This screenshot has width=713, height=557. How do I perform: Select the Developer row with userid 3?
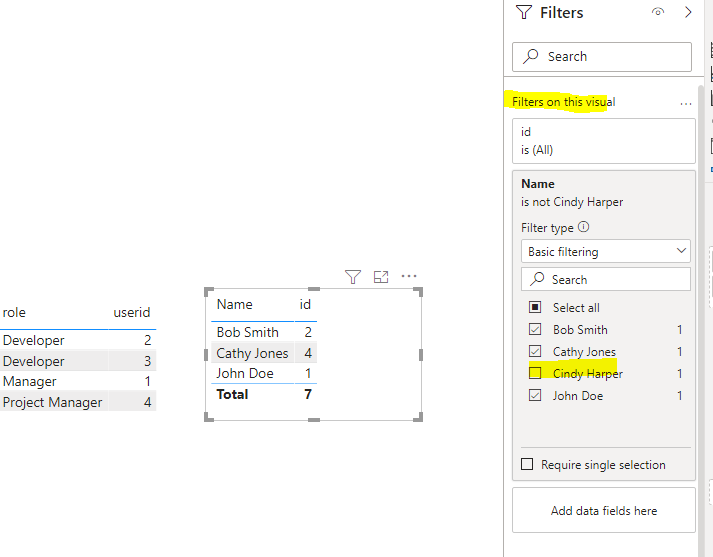[x=78, y=361]
